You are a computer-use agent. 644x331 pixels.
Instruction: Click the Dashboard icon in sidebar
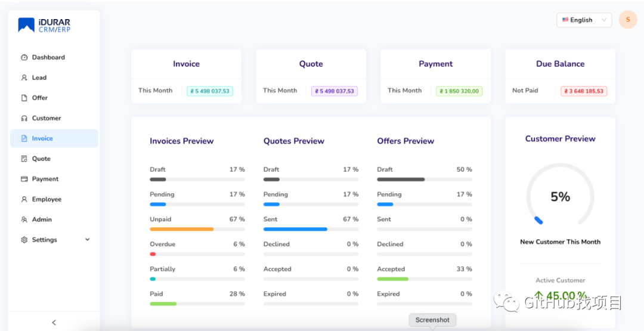click(24, 58)
